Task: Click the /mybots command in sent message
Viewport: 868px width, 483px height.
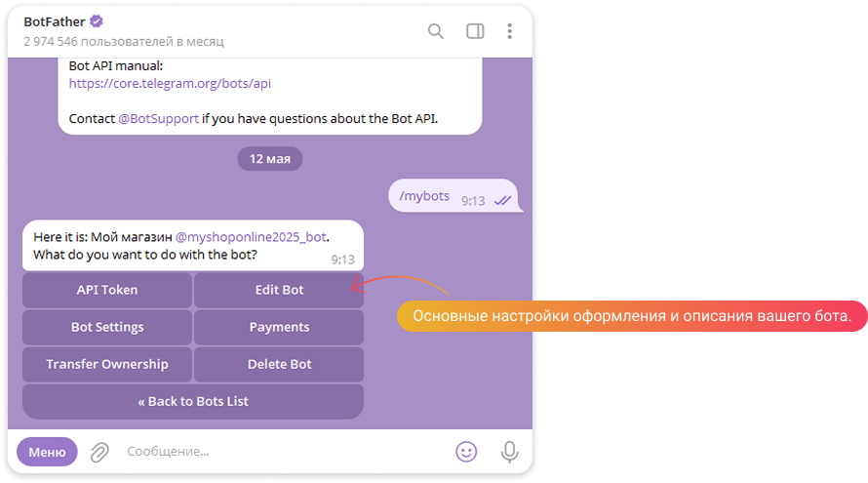Action: point(424,196)
